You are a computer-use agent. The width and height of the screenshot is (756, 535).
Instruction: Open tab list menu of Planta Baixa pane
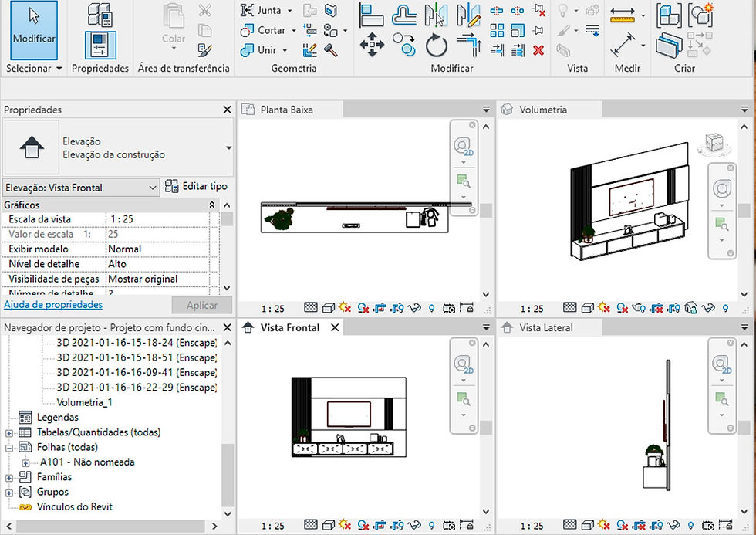pos(486,110)
